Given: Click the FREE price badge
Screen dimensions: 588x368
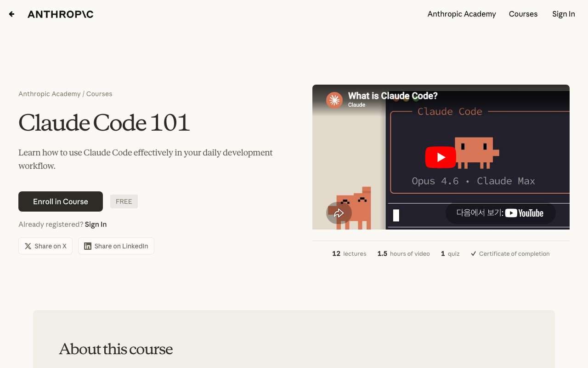Looking at the screenshot, I should click(x=124, y=201).
